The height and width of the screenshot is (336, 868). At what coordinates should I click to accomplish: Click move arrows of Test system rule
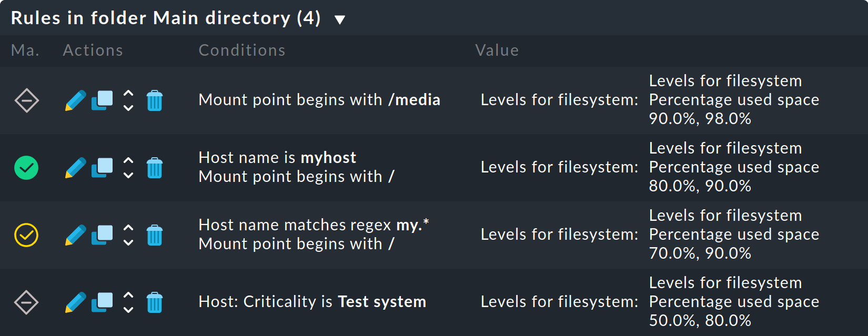click(x=128, y=302)
